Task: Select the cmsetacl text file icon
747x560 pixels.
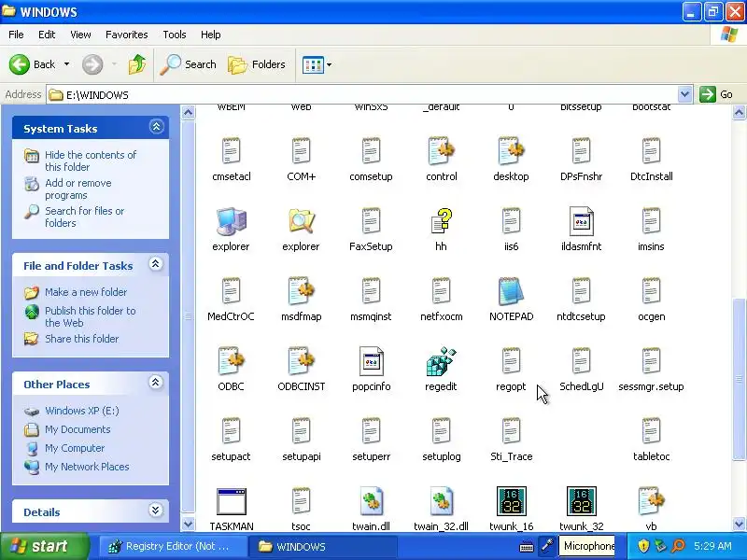Action: 231,151
